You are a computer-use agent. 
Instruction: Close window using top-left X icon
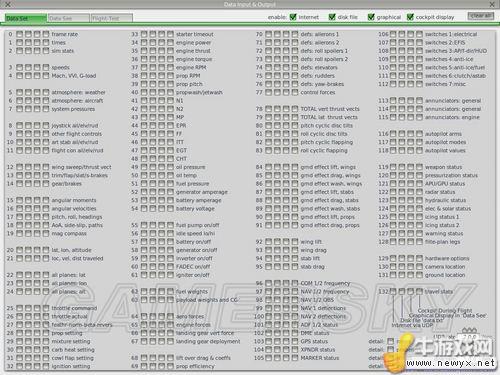(8, 4)
